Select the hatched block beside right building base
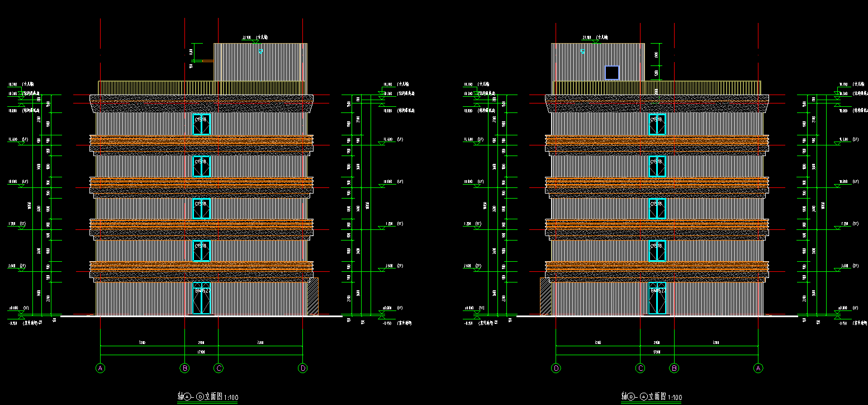 pos(546,296)
